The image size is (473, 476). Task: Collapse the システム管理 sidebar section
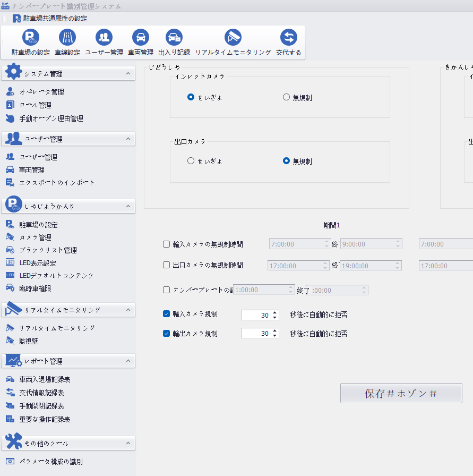pos(128,73)
